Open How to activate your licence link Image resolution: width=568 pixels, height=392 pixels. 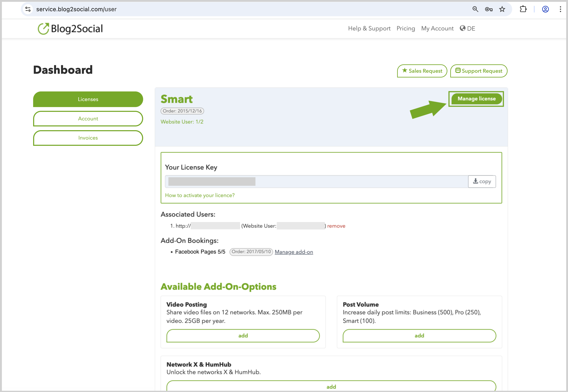[200, 195]
